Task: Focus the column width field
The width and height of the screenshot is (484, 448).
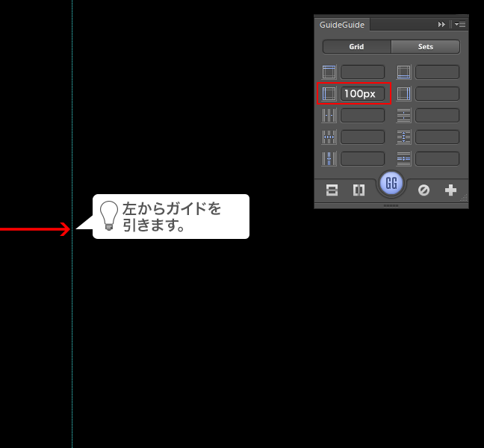Action: tap(362, 137)
